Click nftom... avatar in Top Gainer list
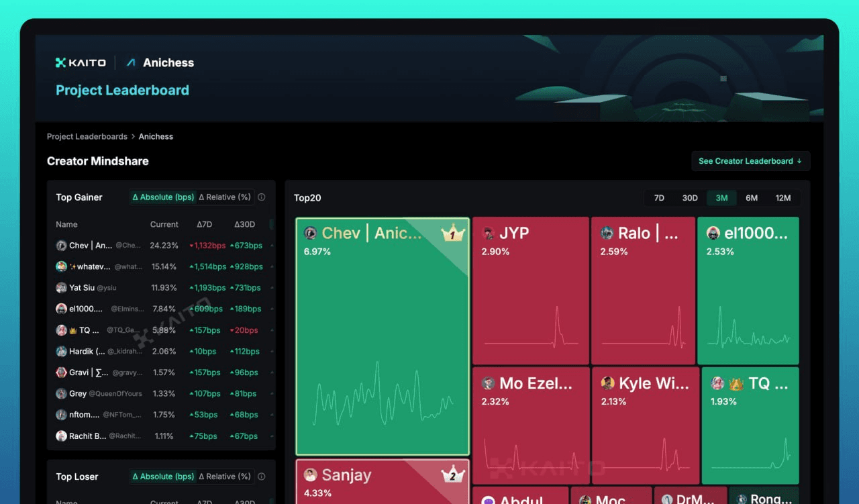The width and height of the screenshot is (859, 504). tap(61, 415)
